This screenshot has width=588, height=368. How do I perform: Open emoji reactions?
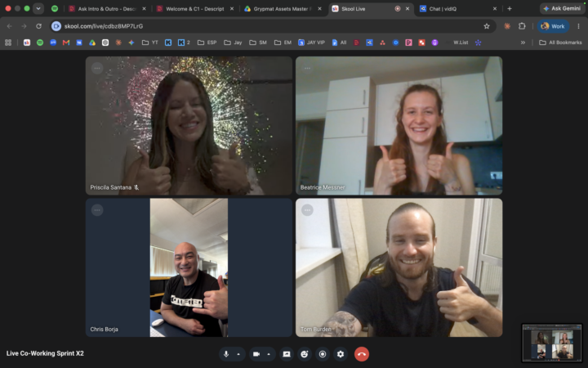pos(305,354)
